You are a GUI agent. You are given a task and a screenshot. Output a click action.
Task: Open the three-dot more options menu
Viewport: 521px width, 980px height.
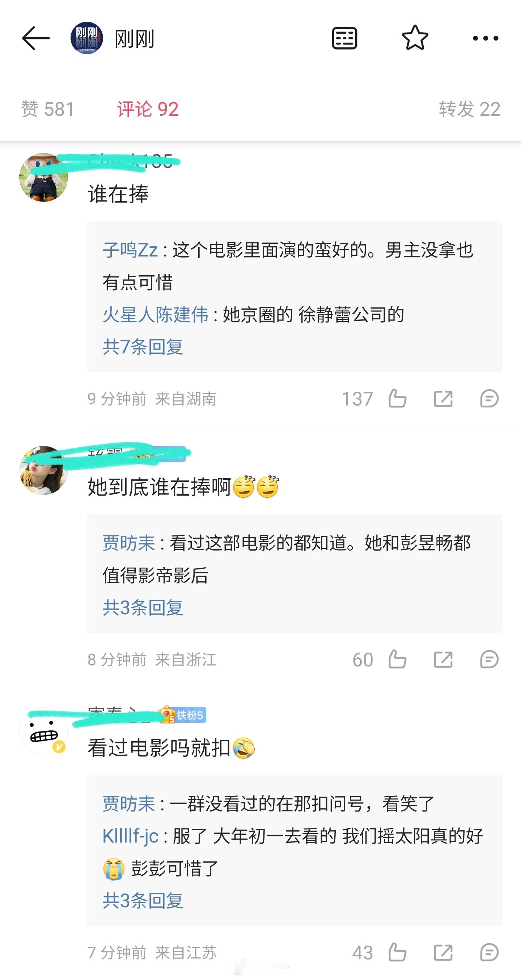485,38
